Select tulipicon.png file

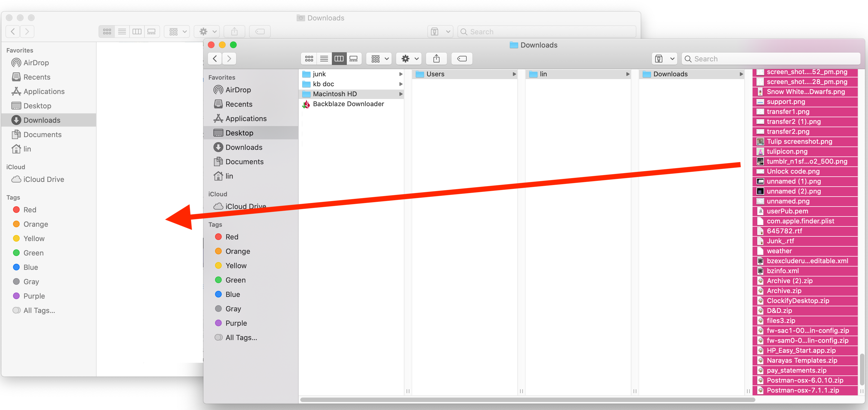pyautogui.click(x=805, y=152)
